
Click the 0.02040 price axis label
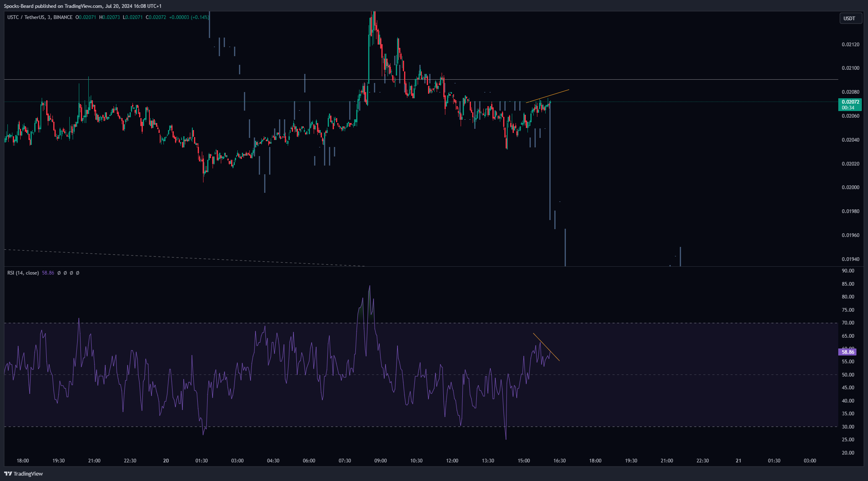tap(850, 140)
